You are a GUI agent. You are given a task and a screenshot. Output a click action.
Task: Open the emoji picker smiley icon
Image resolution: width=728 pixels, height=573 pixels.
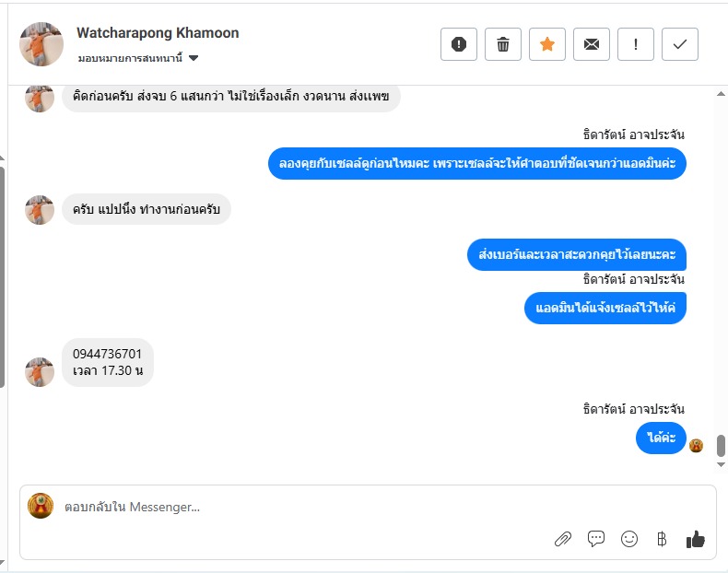click(x=629, y=539)
